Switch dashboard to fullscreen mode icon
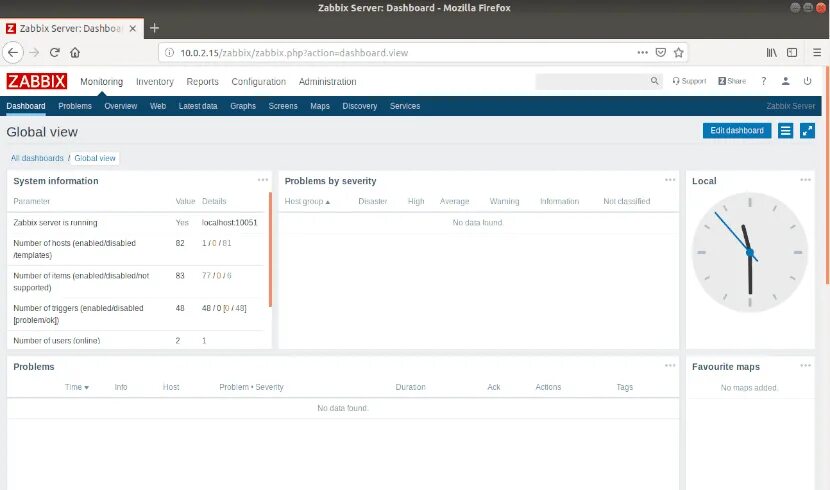Image resolution: width=830 pixels, height=490 pixels. point(807,131)
